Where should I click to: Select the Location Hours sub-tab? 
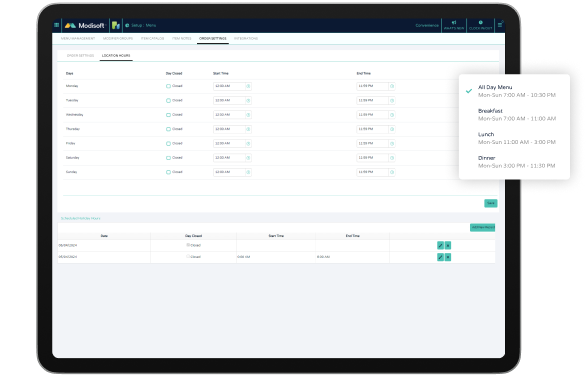pyautogui.click(x=116, y=56)
